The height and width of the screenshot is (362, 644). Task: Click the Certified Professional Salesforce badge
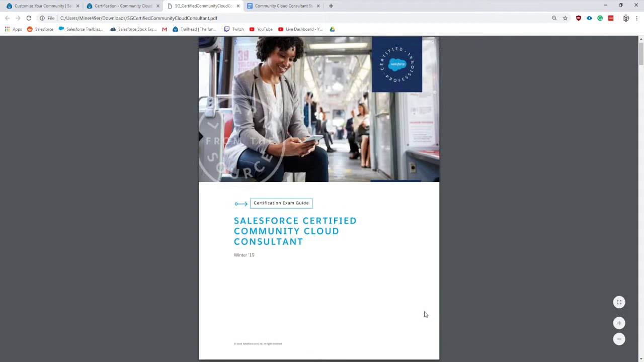397,64
